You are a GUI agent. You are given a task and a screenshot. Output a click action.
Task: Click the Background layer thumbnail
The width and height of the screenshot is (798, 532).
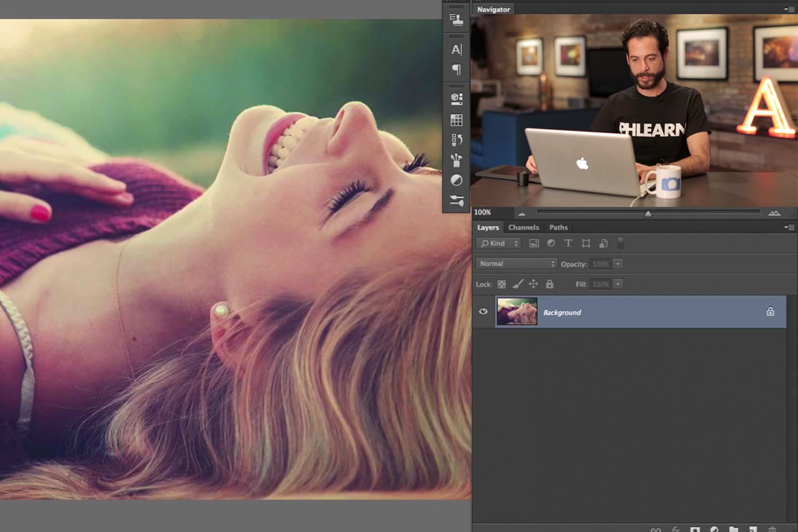[517, 312]
